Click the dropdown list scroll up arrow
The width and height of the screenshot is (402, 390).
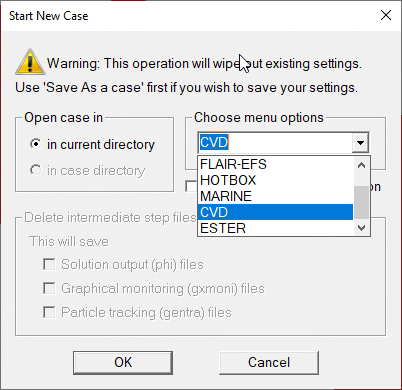tap(361, 165)
